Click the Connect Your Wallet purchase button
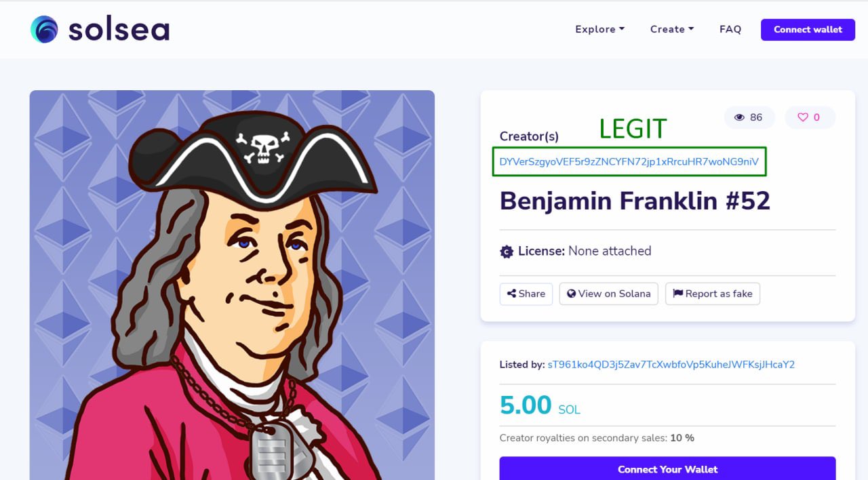This screenshot has width=868, height=480. [667, 468]
